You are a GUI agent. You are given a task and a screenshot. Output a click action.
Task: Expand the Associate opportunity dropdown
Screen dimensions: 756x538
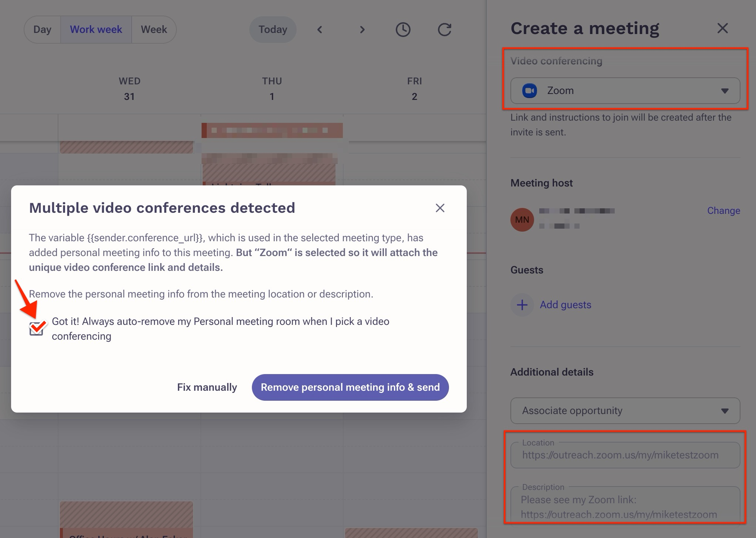click(625, 411)
